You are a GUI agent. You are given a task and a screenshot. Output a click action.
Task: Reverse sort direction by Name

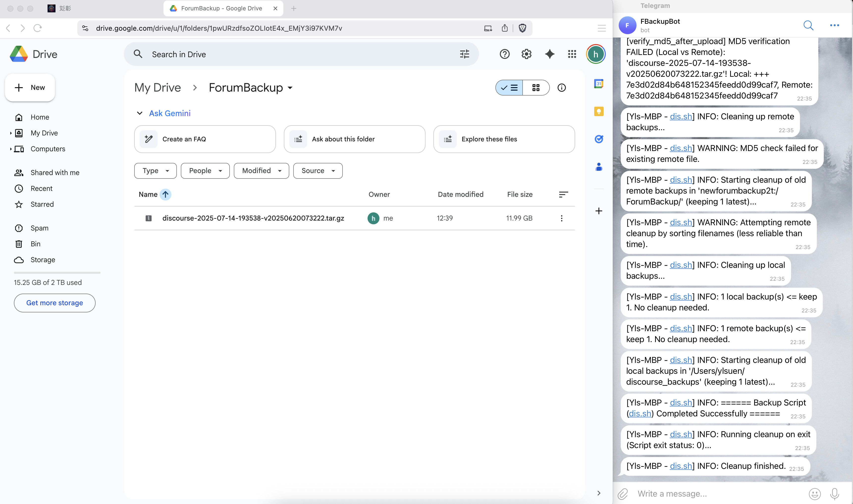point(165,194)
